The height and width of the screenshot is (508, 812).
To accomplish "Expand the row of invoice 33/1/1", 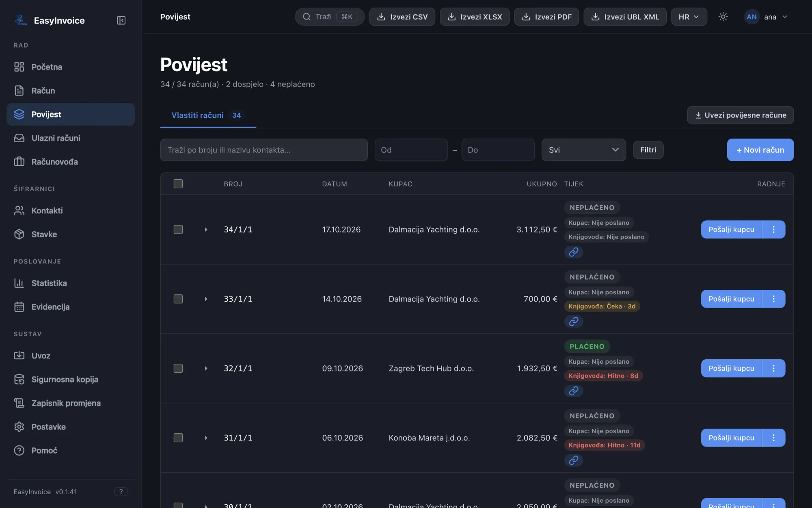I will click(x=206, y=299).
